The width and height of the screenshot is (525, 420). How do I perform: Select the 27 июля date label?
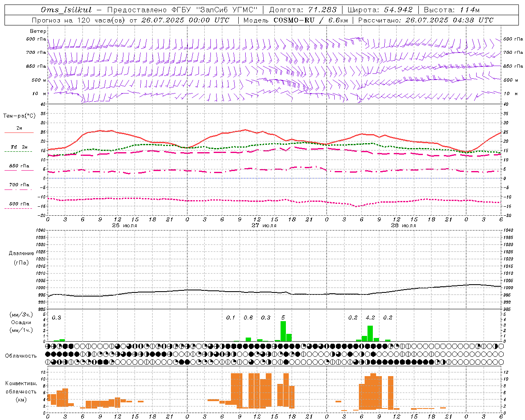264,225
